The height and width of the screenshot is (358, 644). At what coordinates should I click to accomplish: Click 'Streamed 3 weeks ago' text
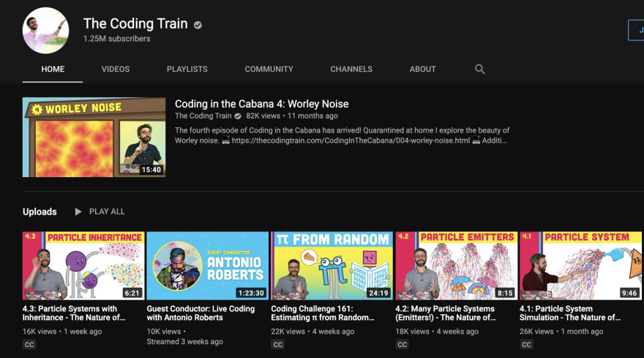185,342
